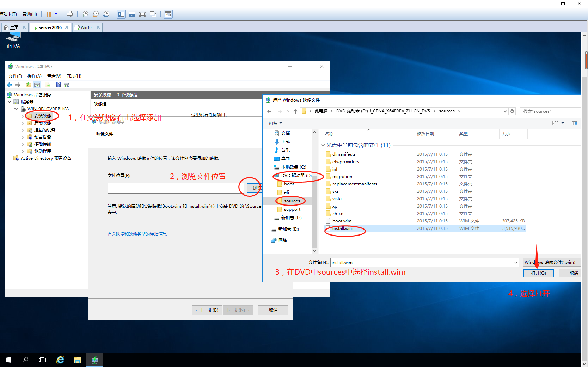Click the blue Help question mark icon
This screenshot has width=588, height=367.
(x=58, y=85)
